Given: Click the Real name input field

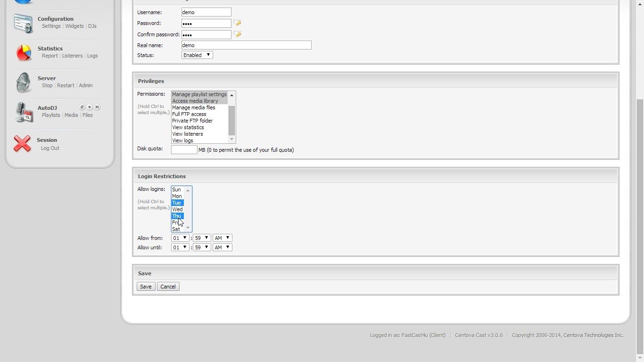Looking at the screenshot, I should click(x=247, y=45).
